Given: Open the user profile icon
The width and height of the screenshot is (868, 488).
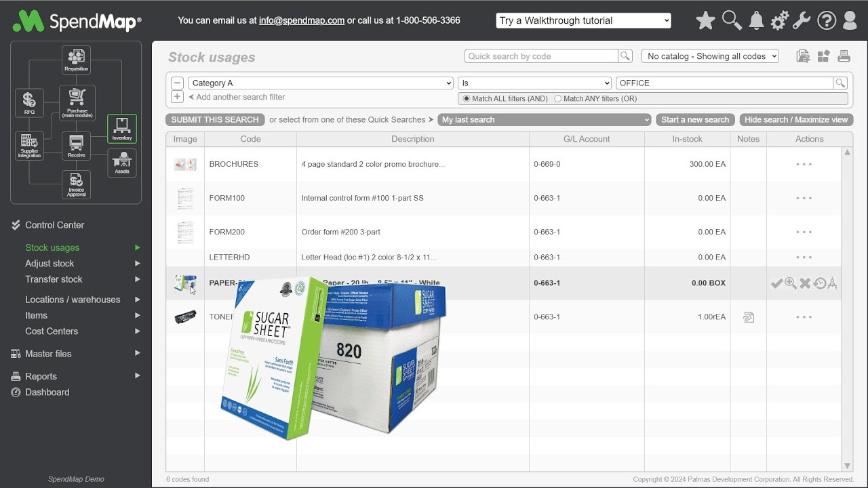Looking at the screenshot, I should (x=850, y=20).
